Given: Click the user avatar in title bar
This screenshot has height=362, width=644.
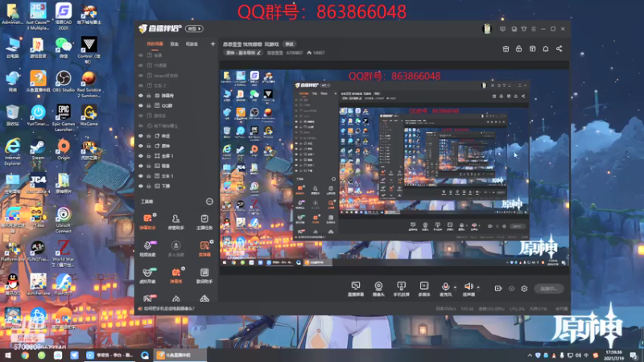Looking at the screenshot, I should pos(487,29).
